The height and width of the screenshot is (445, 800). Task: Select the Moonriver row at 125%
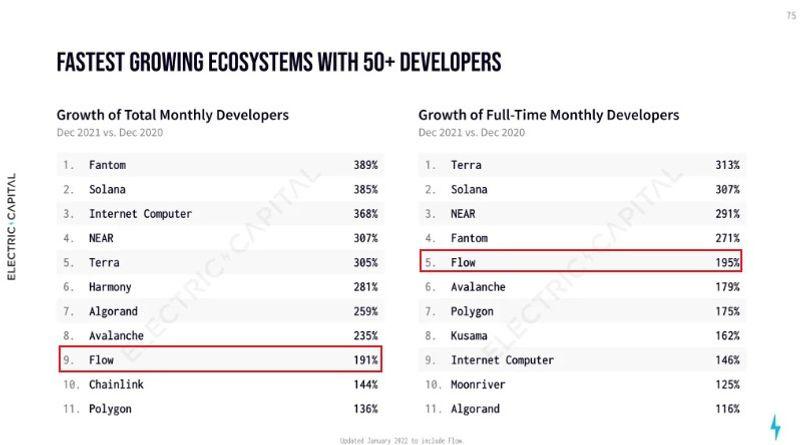click(x=581, y=384)
